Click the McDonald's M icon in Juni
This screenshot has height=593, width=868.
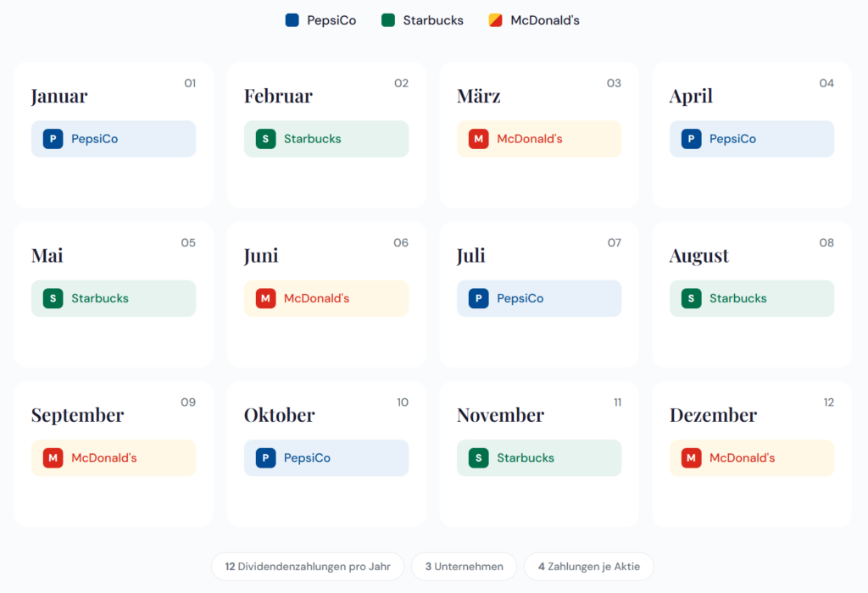[266, 298]
